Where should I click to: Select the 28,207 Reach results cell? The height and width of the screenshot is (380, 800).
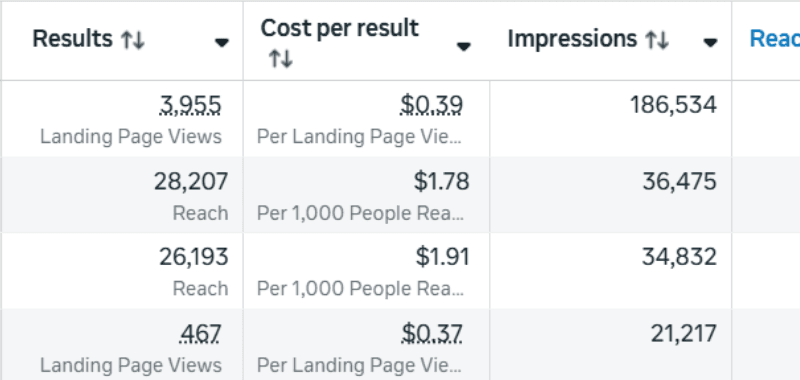pyautogui.click(x=122, y=195)
